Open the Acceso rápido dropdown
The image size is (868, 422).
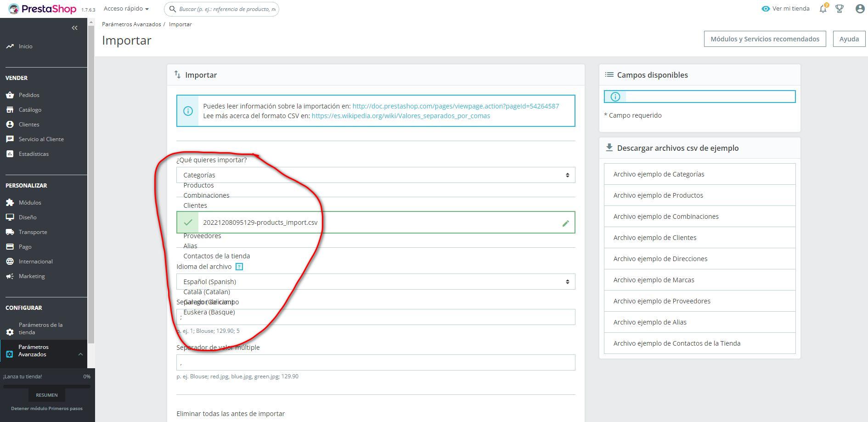pos(126,9)
